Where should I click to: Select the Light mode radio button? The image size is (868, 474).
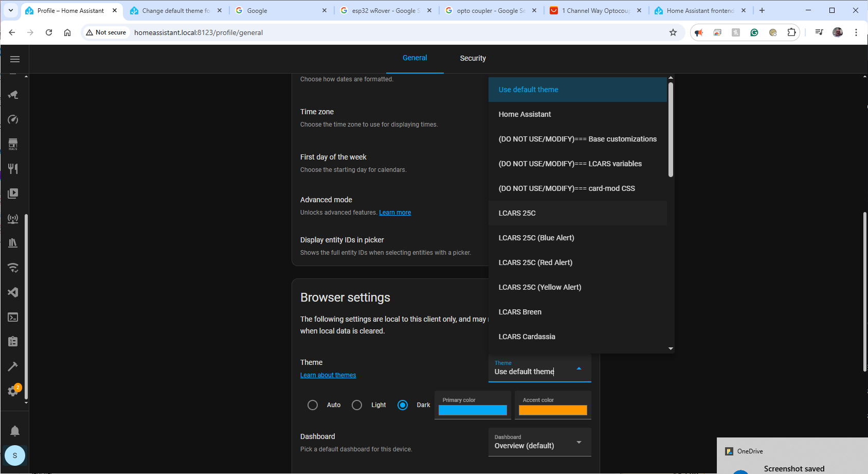click(x=357, y=405)
